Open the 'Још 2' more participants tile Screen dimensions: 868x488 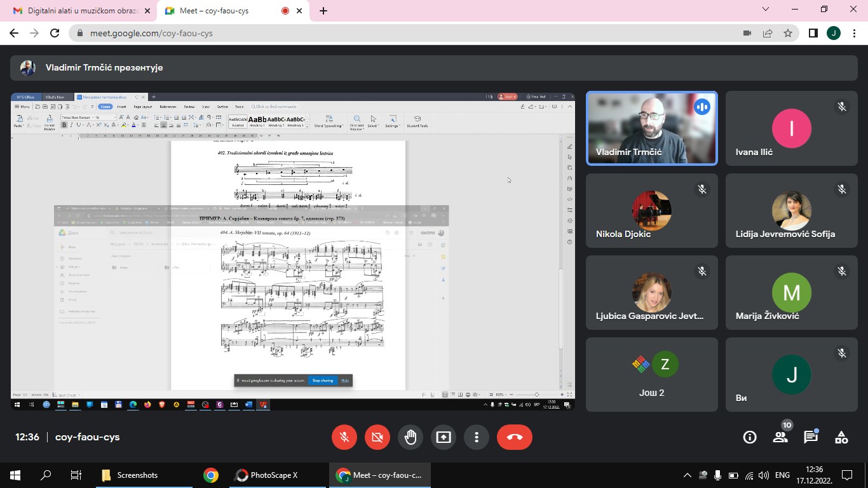(652, 374)
